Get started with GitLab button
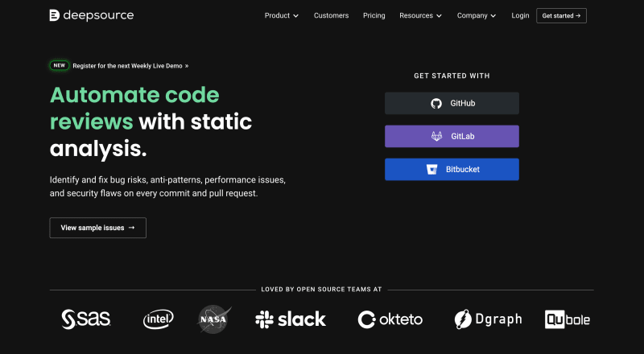Viewport: 644px width, 354px height. [x=452, y=136]
